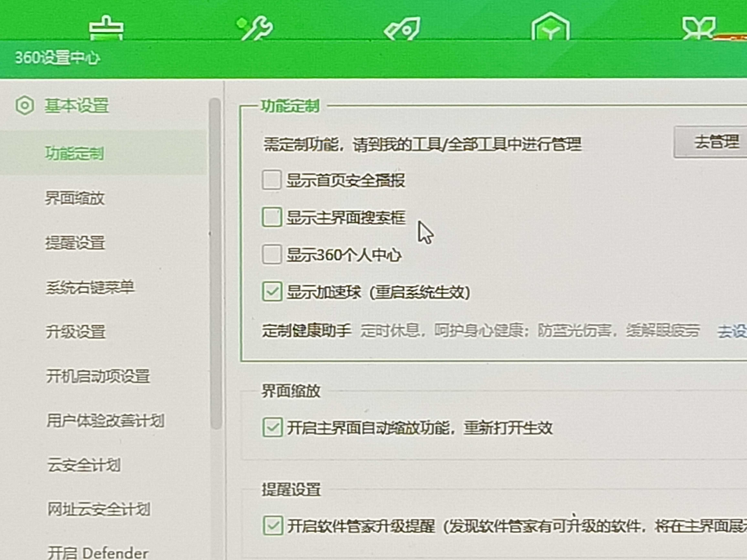Select 功能定制 in the sidebar
The width and height of the screenshot is (747, 560).
tap(75, 153)
